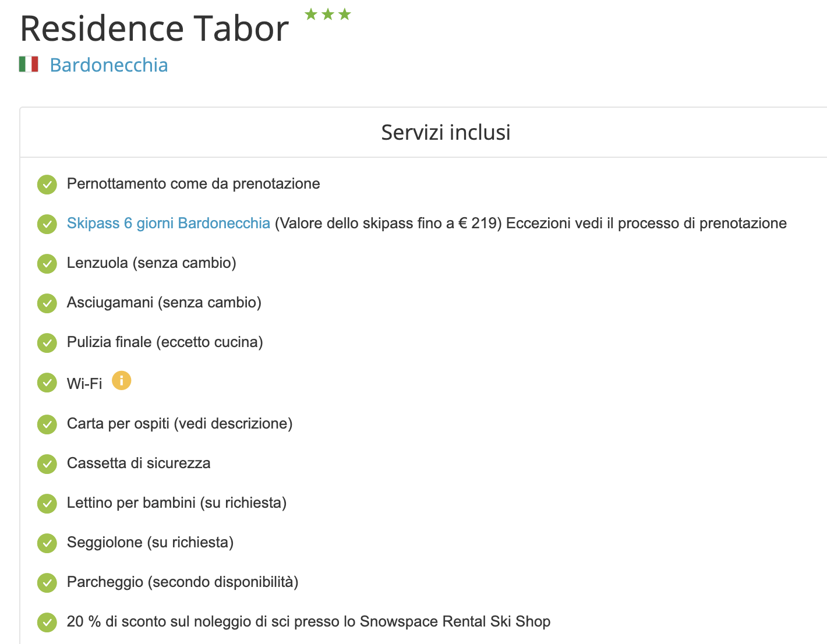Click checkmark icon beside Cassetta di sicurezza

(x=47, y=464)
